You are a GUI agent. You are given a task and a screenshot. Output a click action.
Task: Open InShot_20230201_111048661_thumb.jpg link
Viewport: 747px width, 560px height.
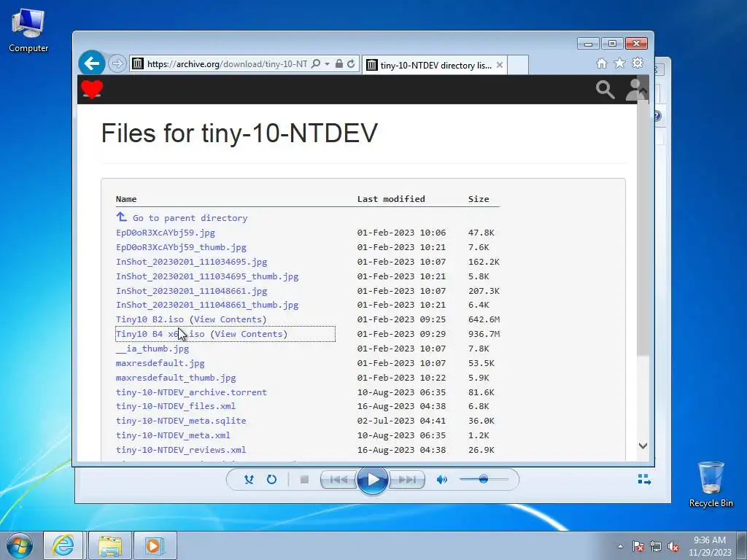point(207,305)
